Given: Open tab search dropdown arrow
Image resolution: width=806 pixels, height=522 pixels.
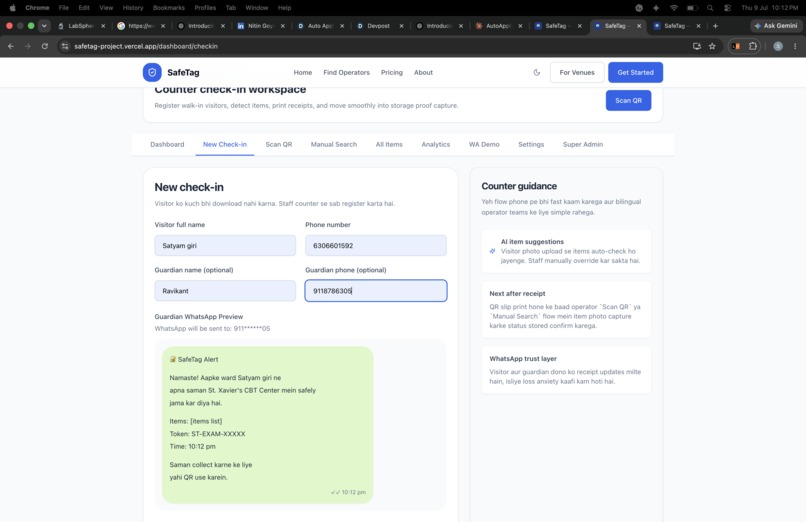Looking at the screenshot, I should click(44, 26).
